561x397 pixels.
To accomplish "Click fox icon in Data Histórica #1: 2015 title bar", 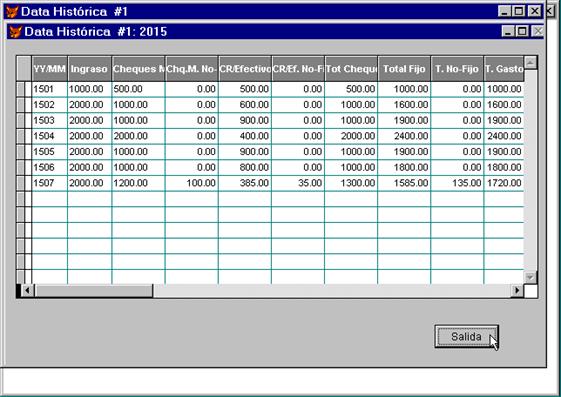I will [15, 32].
